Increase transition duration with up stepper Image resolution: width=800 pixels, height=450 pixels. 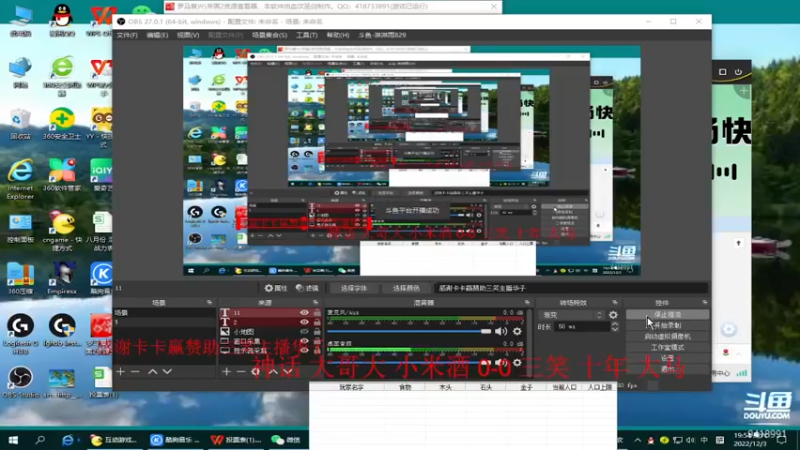pyautogui.click(x=615, y=324)
